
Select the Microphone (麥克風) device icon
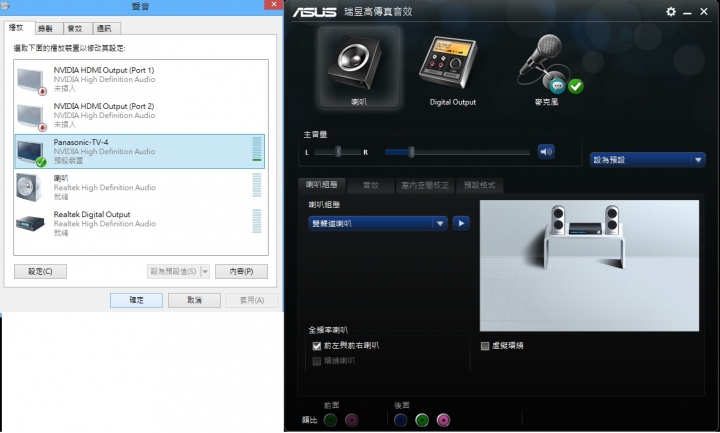[547, 64]
